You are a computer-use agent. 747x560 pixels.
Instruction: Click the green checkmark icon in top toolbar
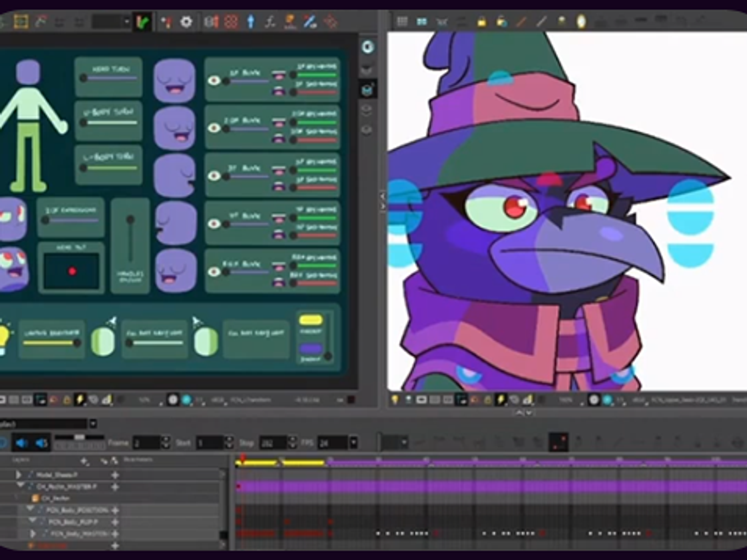click(x=142, y=22)
